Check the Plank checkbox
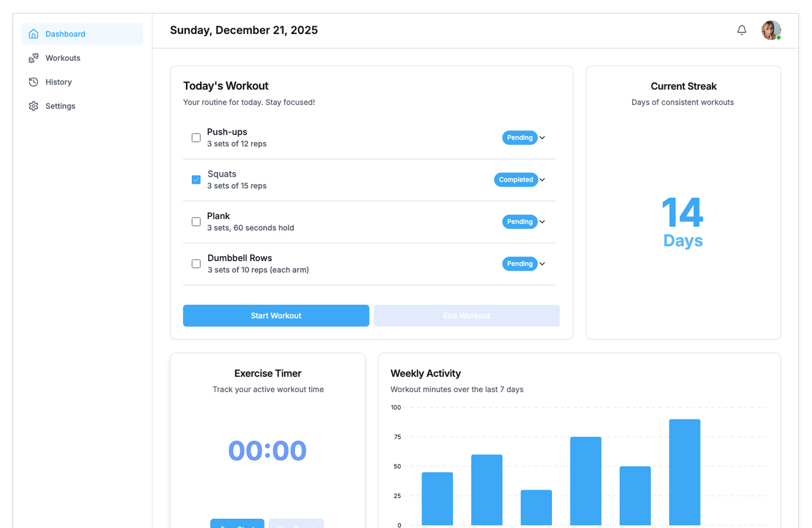Viewport: 812px width, 528px height. point(196,222)
